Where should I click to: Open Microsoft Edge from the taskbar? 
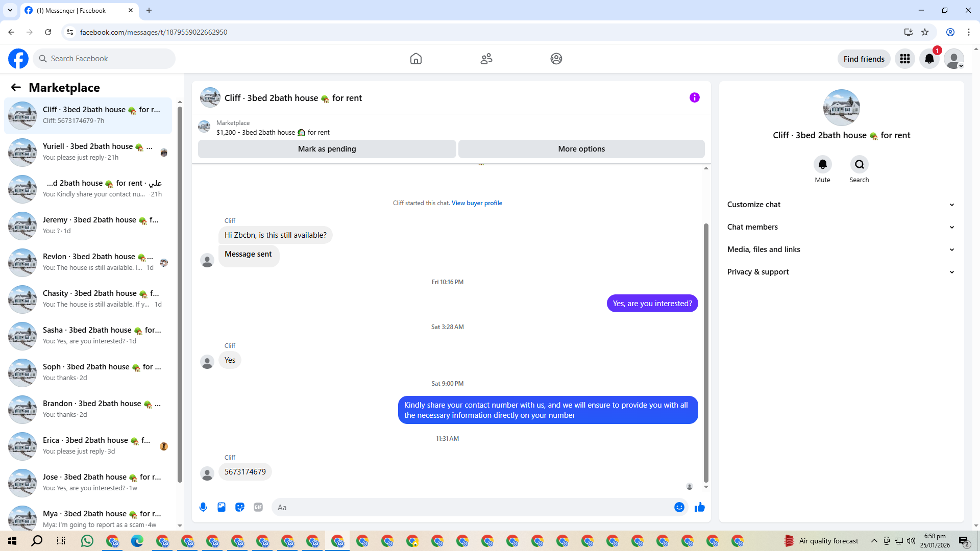(137, 541)
